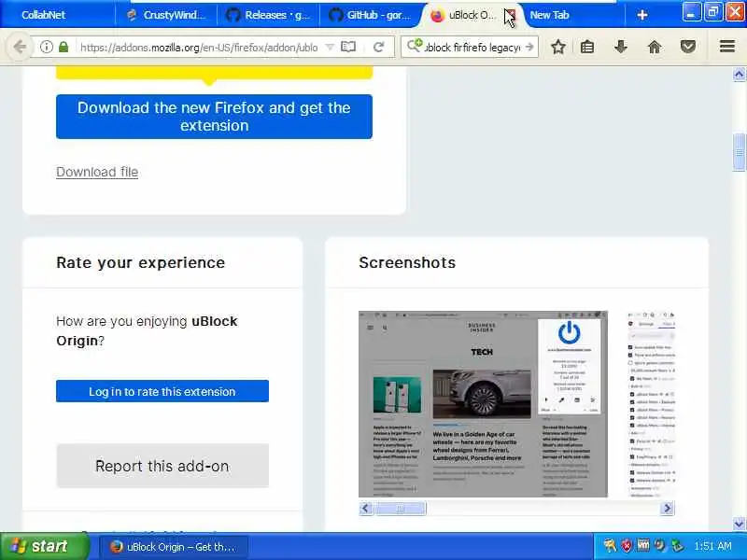This screenshot has width=747, height=560.
Task: Save page to Pocket icon
Action: (x=688, y=47)
